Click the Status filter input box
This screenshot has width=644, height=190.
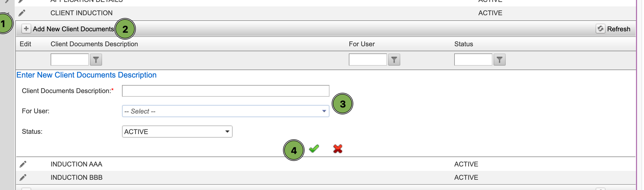click(473, 60)
